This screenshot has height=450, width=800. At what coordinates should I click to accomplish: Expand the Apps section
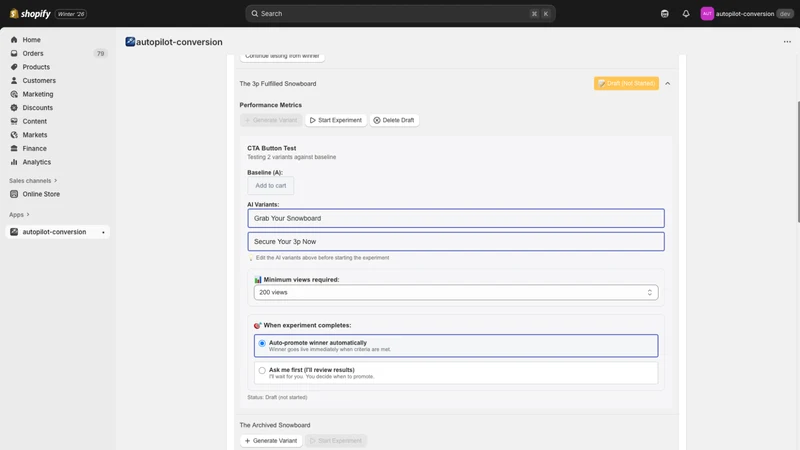[19, 215]
